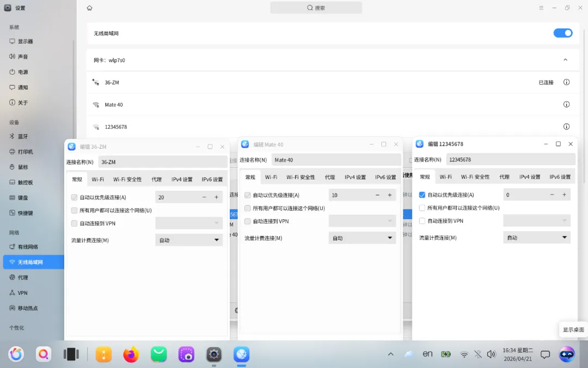Collapse the wlp7s0 network card section

(x=566, y=60)
